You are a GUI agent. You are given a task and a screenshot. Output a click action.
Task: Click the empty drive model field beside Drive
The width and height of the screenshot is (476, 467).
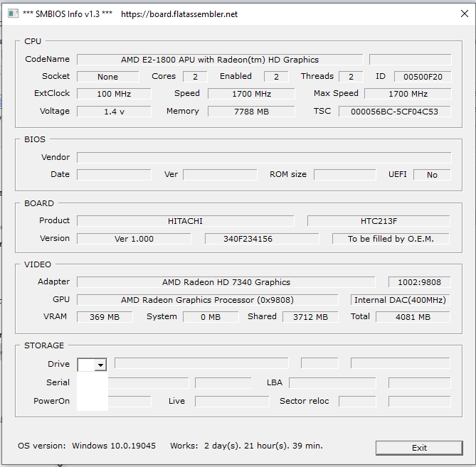tap(201, 363)
